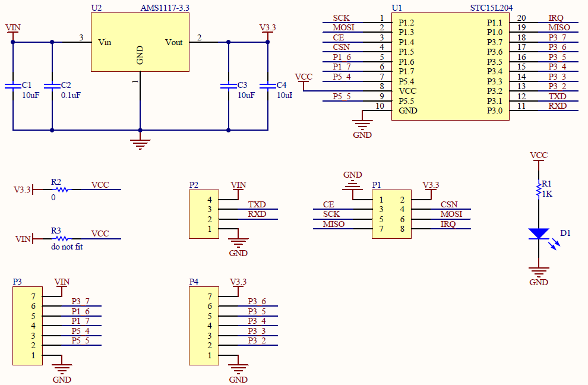This screenshot has width=588, height=385.
Task: Select the U2 AMS1117 regulator body
Action: (140, 42)
